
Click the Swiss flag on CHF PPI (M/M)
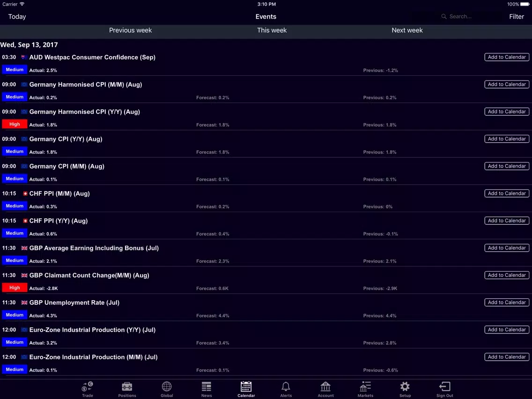[25, 193]
